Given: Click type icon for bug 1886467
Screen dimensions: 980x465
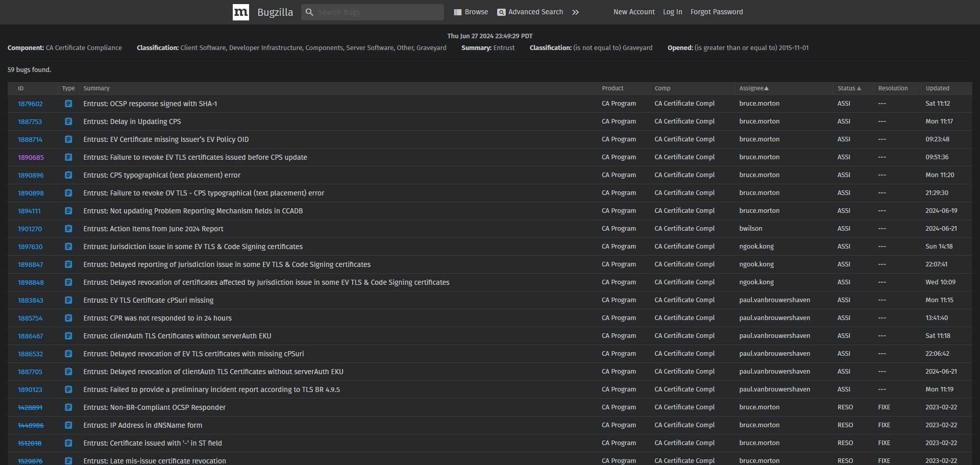Looking at the screenshot, I should click(x=68, y=336).
